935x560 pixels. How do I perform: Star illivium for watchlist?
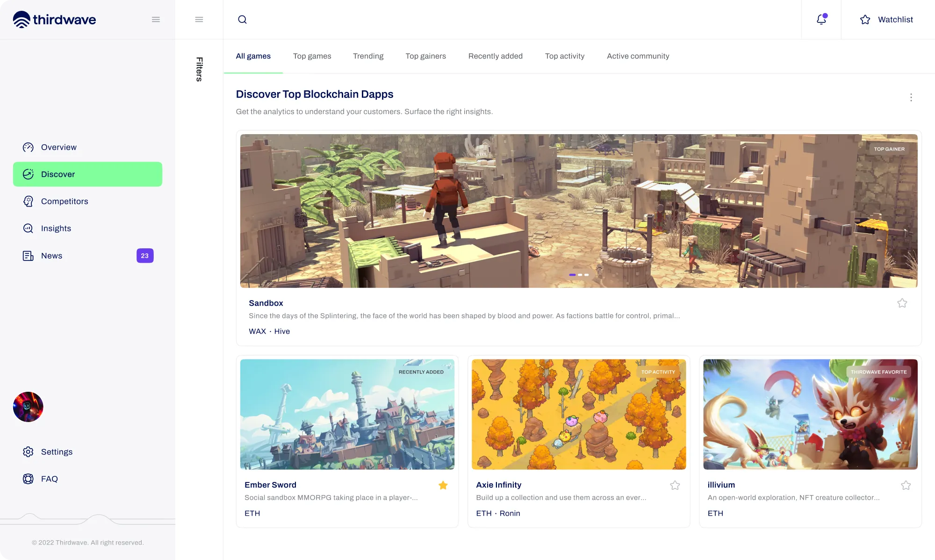tap(906, 485)
